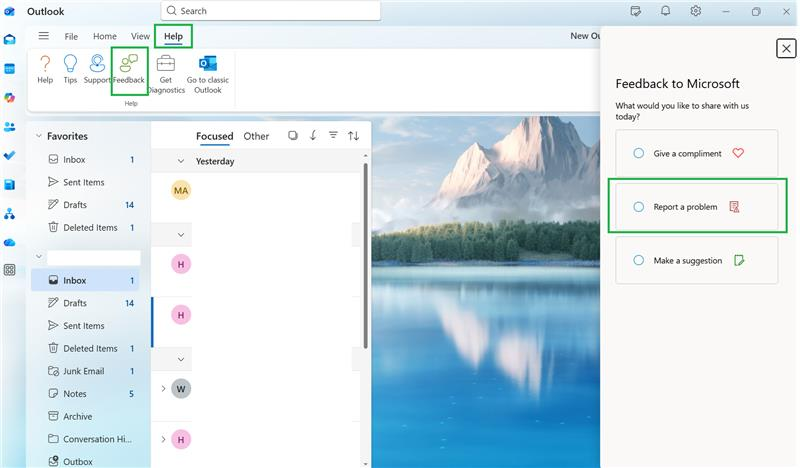Click in the Search box

[270, 11]
